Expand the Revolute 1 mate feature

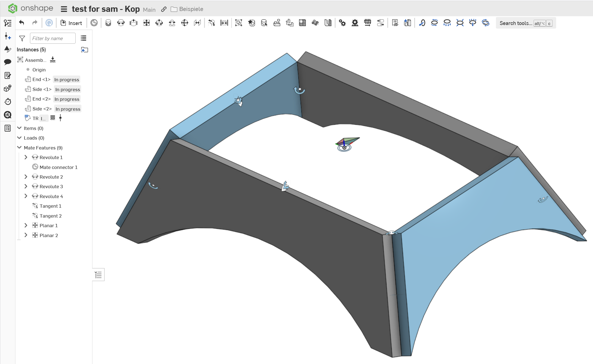coord(26,157)
